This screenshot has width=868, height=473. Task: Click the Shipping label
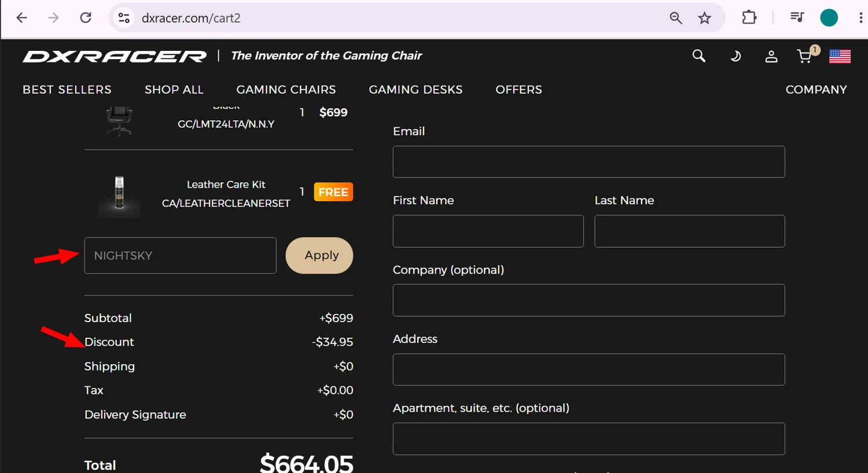(109, 366)
